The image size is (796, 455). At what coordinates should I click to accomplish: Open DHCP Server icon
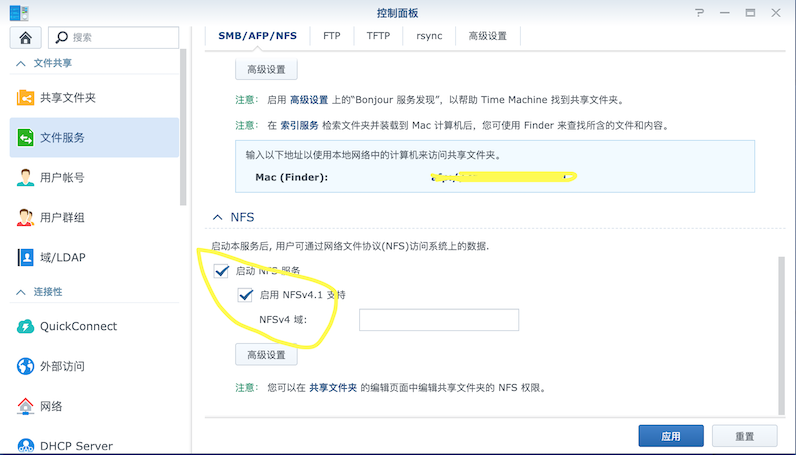[25, 445]
